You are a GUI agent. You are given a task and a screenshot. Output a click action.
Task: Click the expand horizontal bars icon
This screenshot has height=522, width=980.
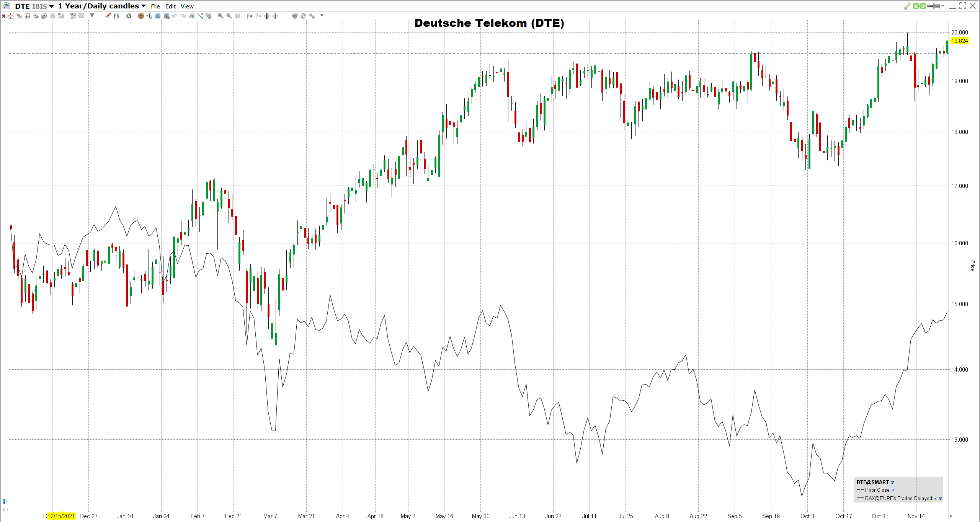click(x=266, y=16)
